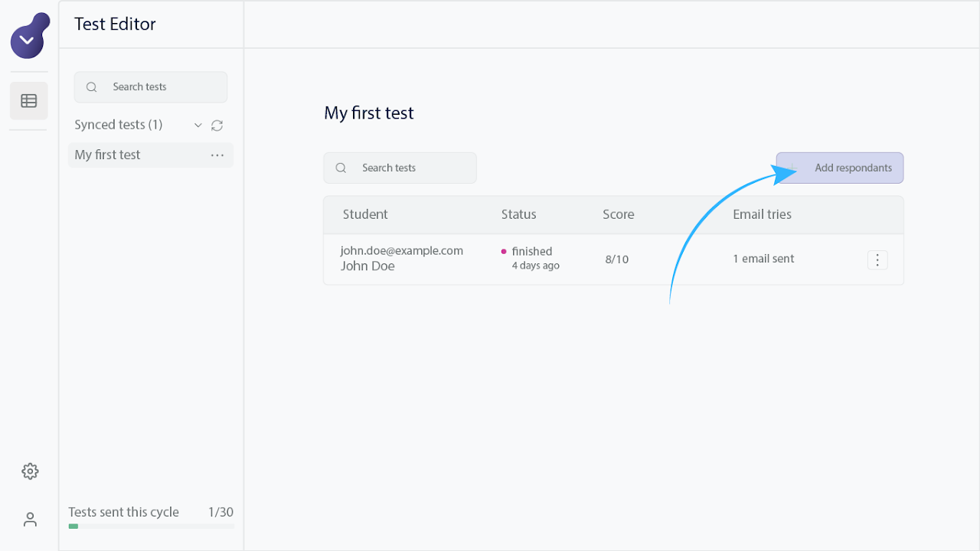This screenshot has width=980, height=551.
Task: Open the three-dot menu for My first test
Action: click(x=217, y=155)
